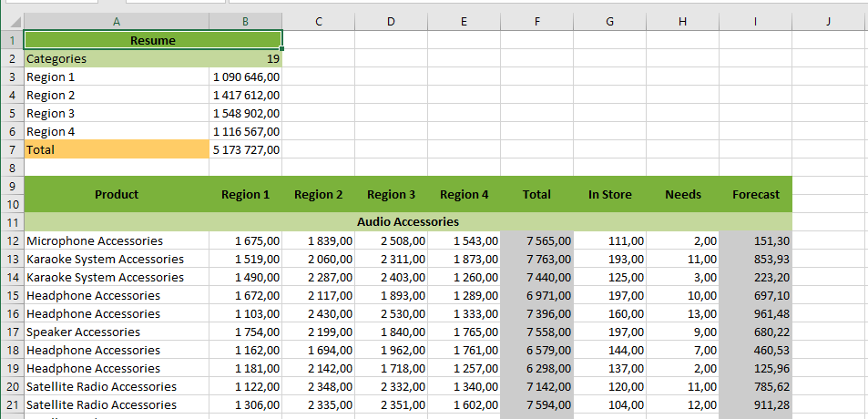This screenshot has width=868, height=419.
Task: Click row 8 header
Action: coord(12,168)
